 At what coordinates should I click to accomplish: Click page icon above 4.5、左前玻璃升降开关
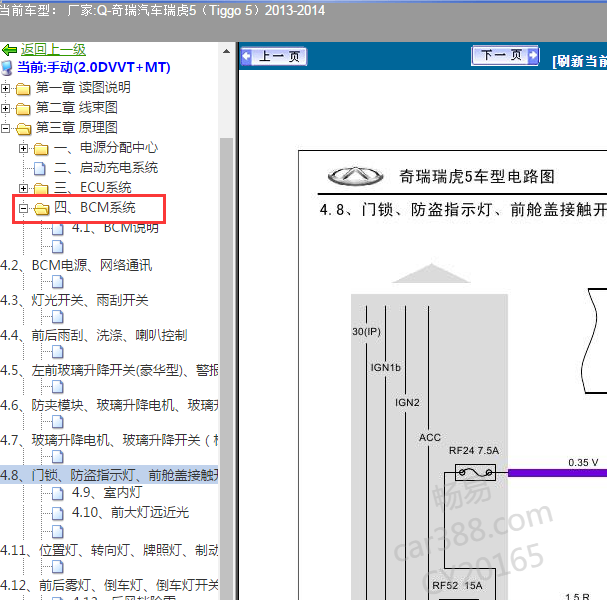point(58,352)
